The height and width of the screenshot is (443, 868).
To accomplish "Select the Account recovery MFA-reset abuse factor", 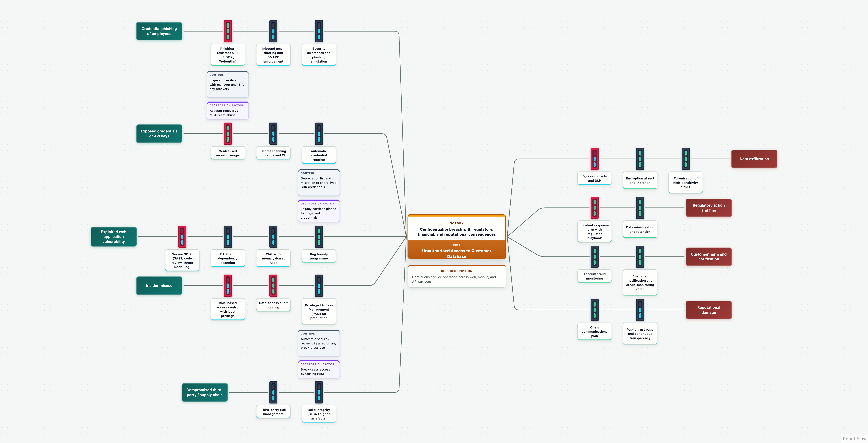I will tap(228, 110).
